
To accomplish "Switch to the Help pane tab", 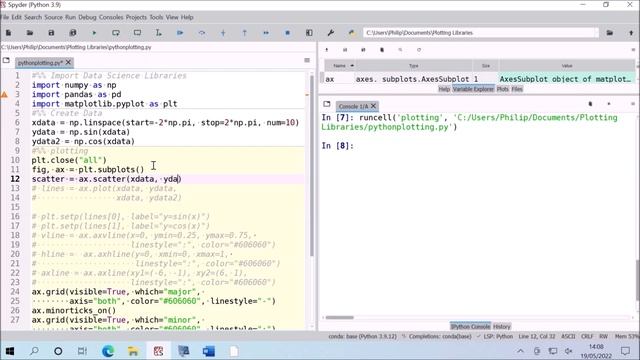I will (x=444, y=89).
